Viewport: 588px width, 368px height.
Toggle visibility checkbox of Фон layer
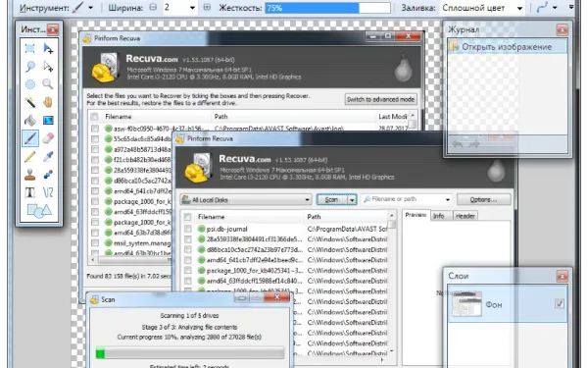pyautogui.click(x=560, y=304)
